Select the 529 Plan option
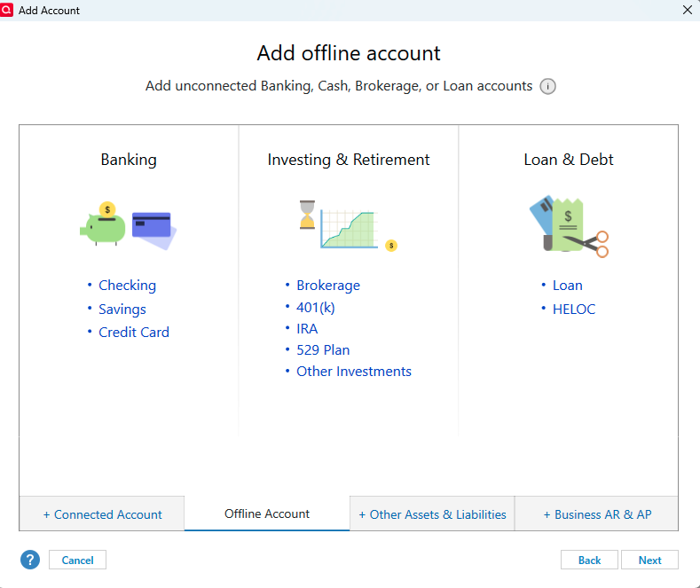This screenshot has width=700, height=588. [x=323, y=350]
